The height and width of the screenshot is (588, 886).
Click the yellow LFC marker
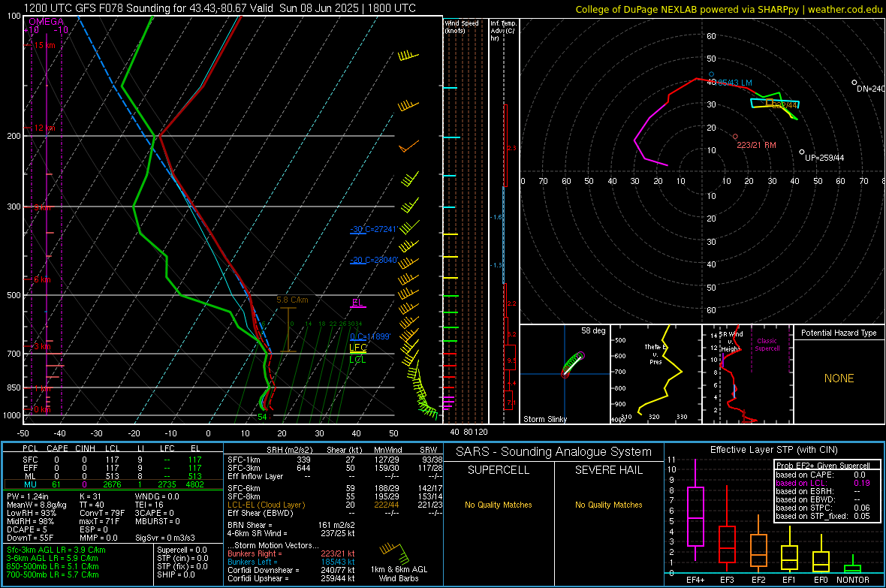357,347
